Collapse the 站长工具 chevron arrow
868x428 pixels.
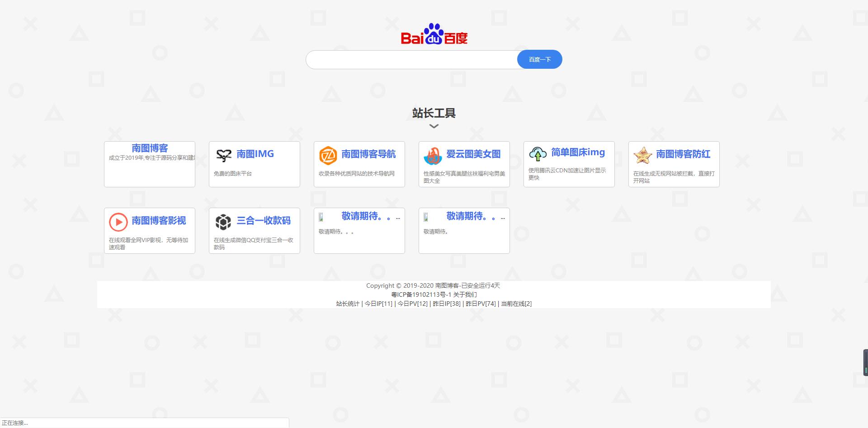[434, 126]
